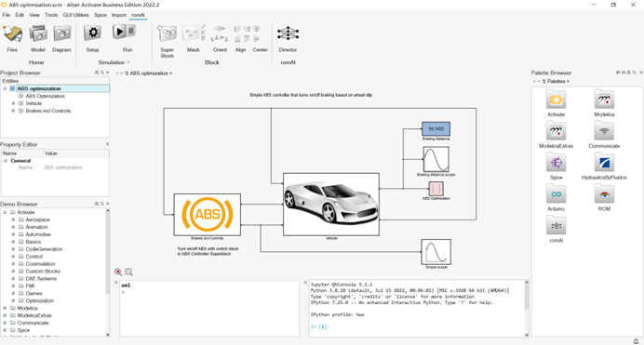
Task: Select the Vehicle car block
Action: coord(331,204)
